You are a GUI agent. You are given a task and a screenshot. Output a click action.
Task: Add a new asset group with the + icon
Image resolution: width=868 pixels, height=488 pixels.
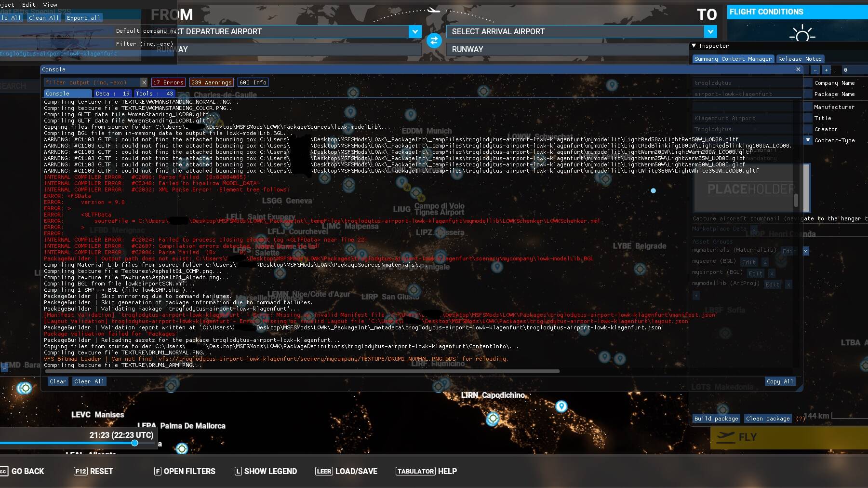tap(695, 295)
